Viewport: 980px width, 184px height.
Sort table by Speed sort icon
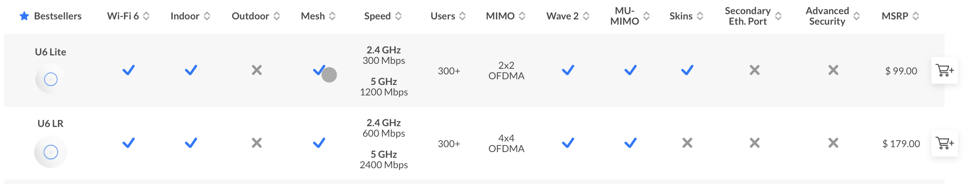[398, 16]
